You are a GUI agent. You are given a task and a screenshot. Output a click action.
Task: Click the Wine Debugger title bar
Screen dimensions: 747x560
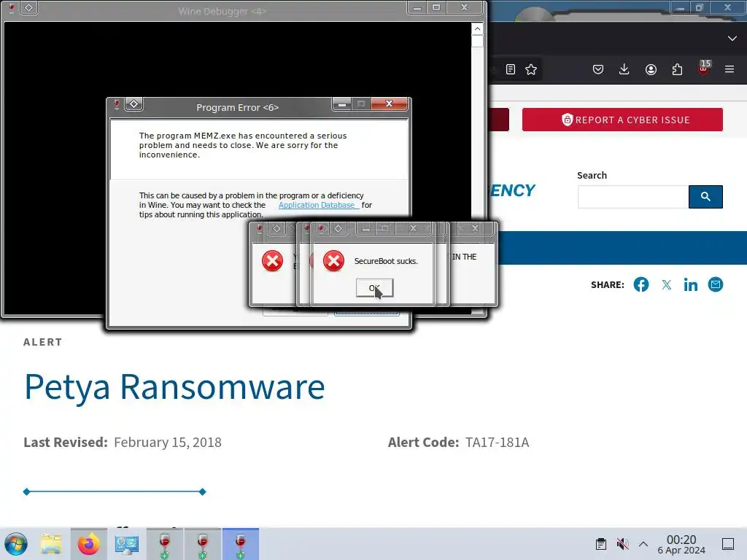pos(222,11)
